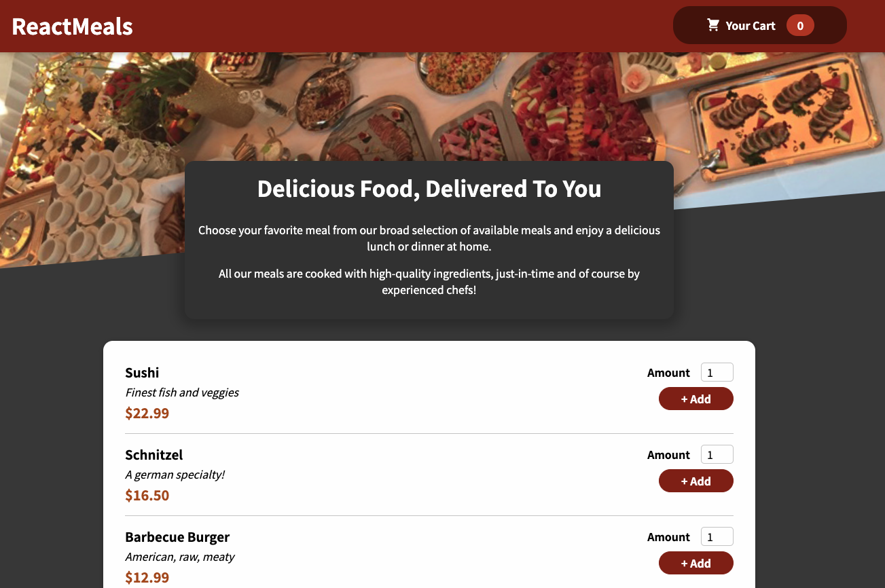The height and width of the screenshot is (588, 885).
Task: Click the $12.99 burger price
Action: pos(147,577)
